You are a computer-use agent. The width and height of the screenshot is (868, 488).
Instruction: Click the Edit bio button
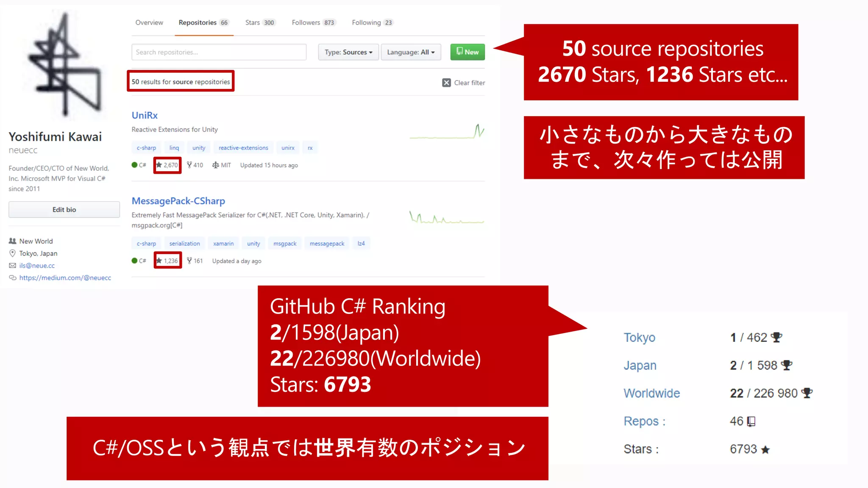coord(64,210)
